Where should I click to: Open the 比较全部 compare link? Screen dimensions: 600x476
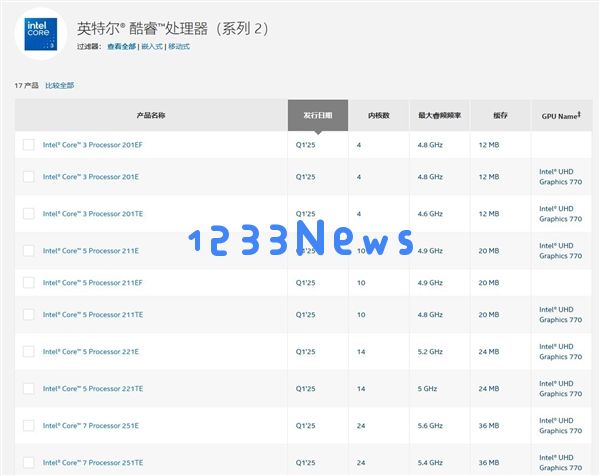59,85
